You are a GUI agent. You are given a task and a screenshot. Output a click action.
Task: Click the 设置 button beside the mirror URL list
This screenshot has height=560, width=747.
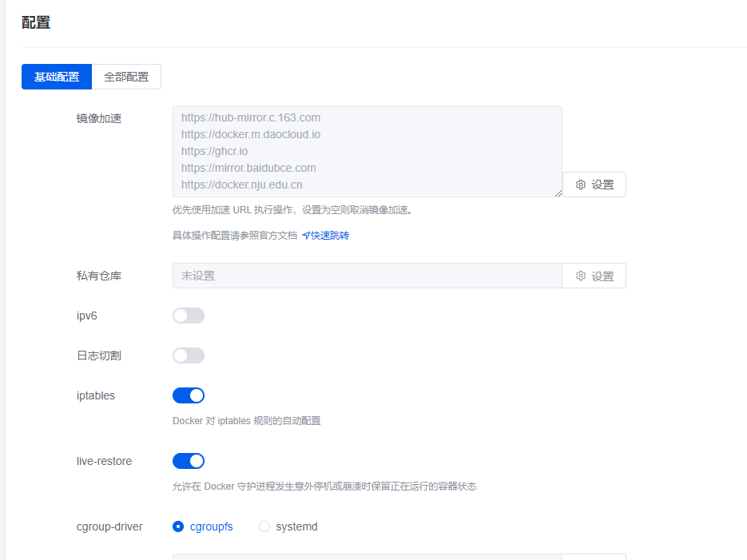[x=594, y=185]
